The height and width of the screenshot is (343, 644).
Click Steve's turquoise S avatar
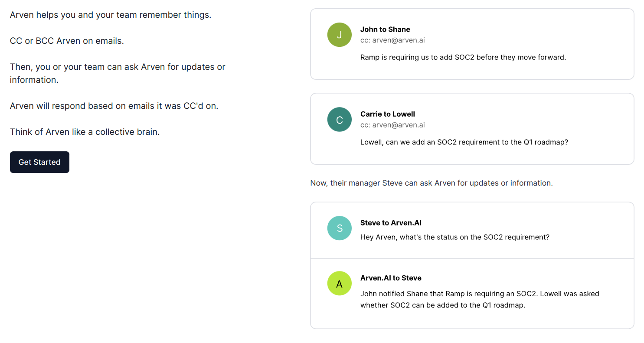point(340,228)
